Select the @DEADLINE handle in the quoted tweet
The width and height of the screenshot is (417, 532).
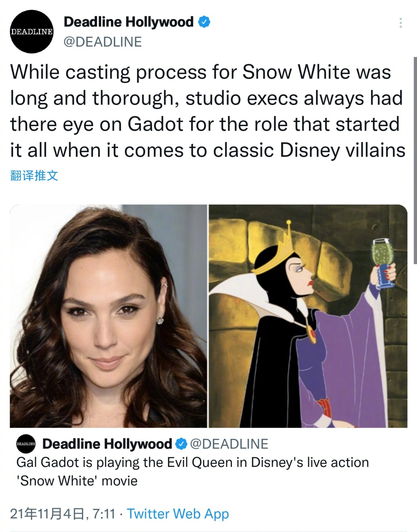[229, 444]
